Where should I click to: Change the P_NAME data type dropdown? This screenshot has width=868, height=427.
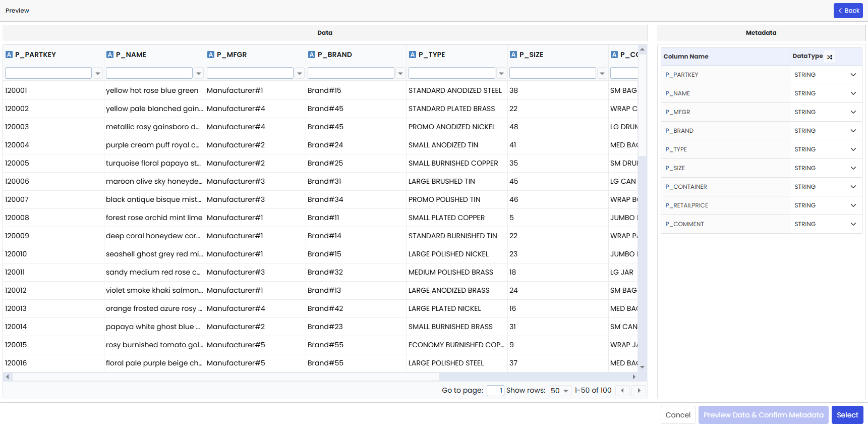tap(826, 93)
